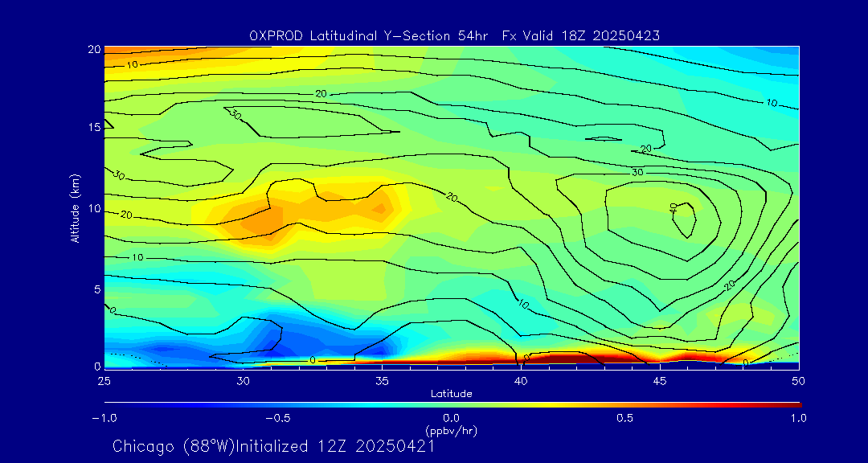The image size is (868, 463).
Task: Click colorbar label "-0.5"
Action: (x=277, y=418)
